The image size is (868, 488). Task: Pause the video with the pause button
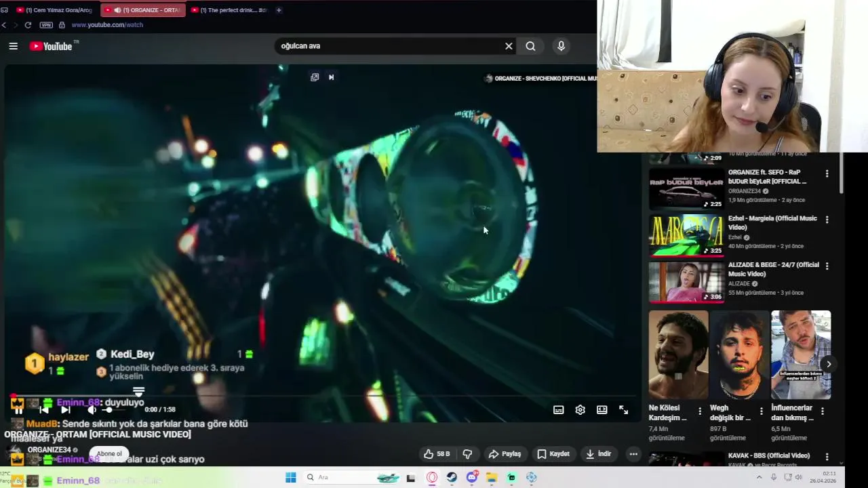(18, 409)
